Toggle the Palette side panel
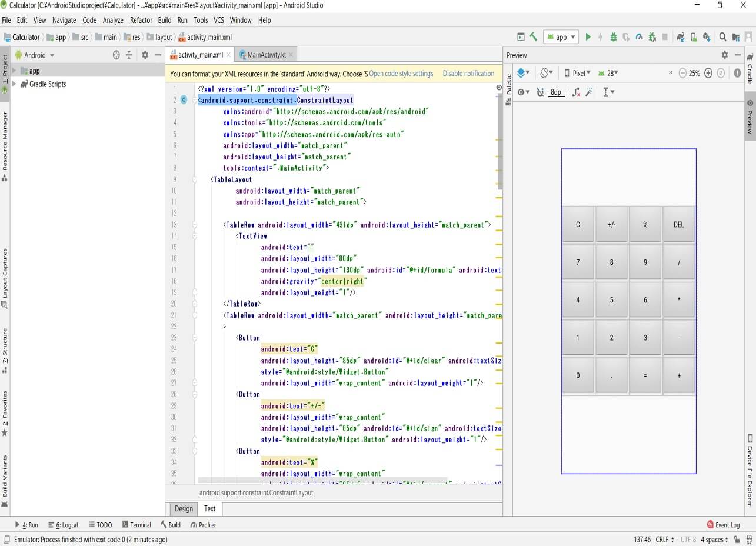The width and height of the screenshot is (756, 546). [x=508, y=88]
